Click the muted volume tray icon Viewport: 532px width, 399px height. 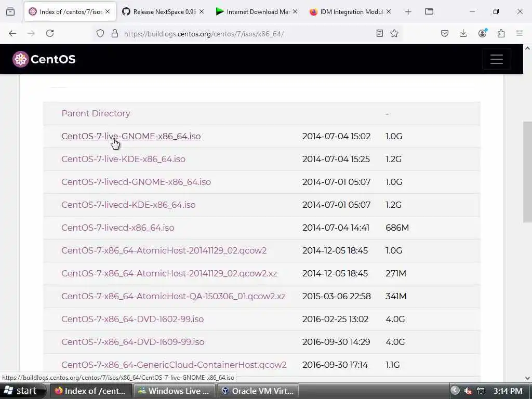[468, 391]
